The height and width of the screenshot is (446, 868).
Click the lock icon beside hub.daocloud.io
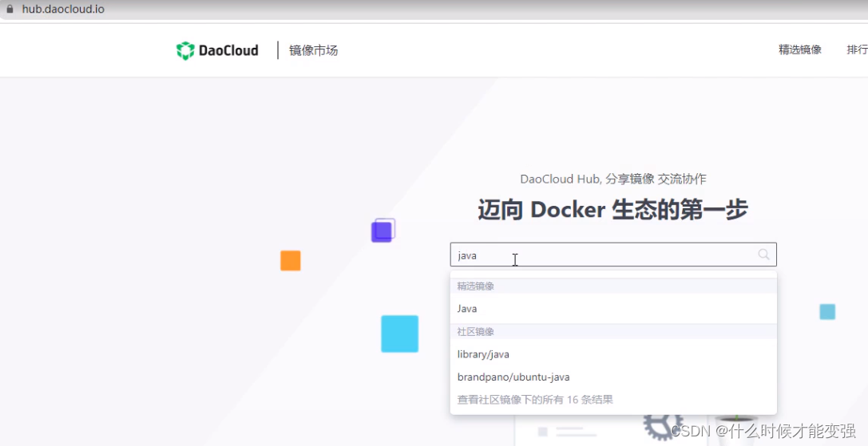[10, 9]
